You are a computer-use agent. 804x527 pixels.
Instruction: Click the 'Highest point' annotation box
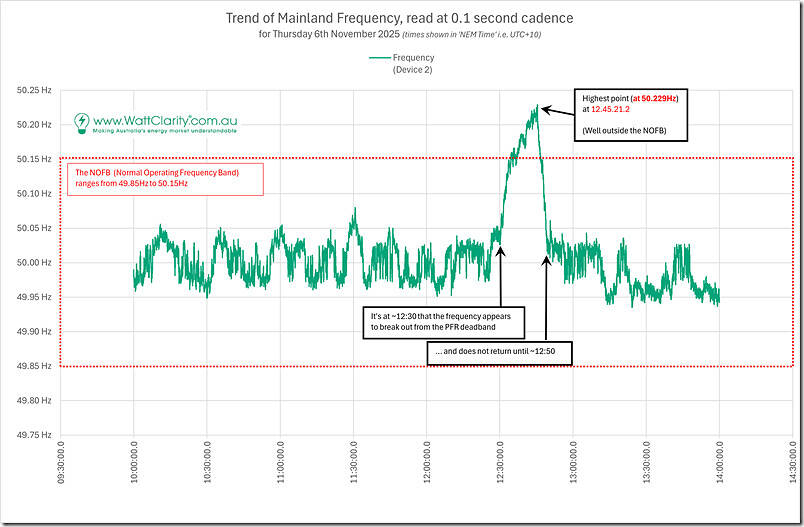click(629, 112)
